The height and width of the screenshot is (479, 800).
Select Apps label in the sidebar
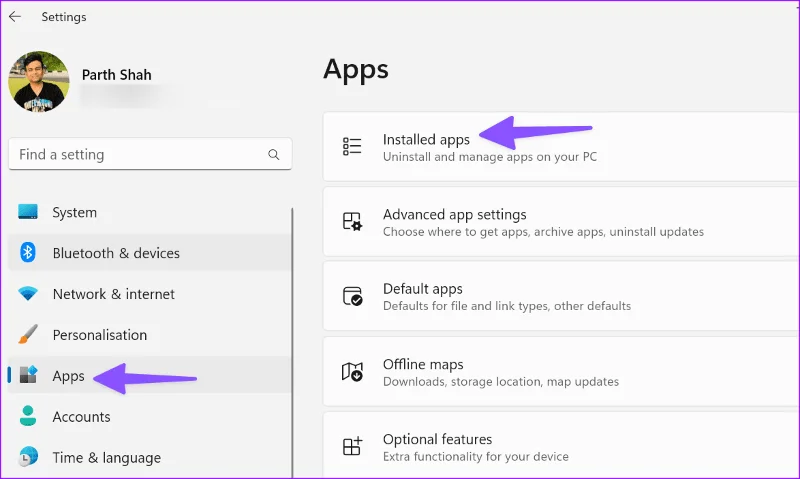pyautogui.click(x=68, y=376)
